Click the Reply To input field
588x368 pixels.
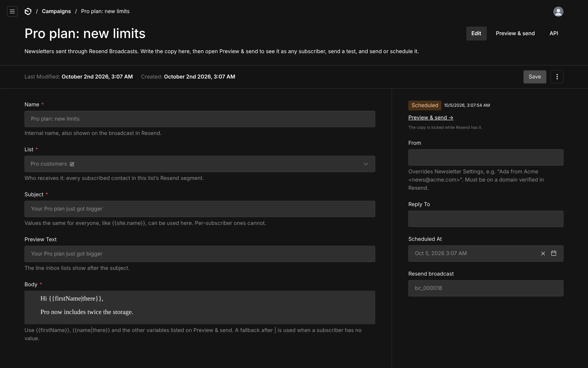[486, 219]
